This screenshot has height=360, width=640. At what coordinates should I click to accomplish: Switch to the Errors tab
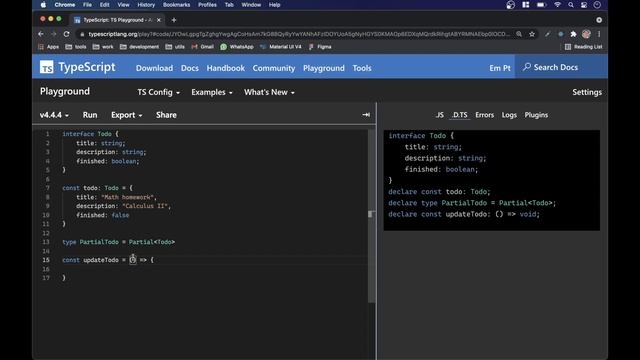pos(484,115)
